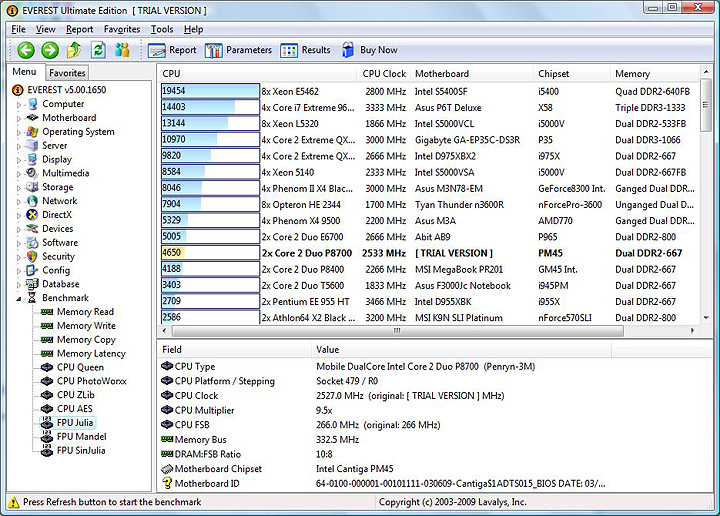Open the Tools menu

pyautogui.click(x=162, y=29)
